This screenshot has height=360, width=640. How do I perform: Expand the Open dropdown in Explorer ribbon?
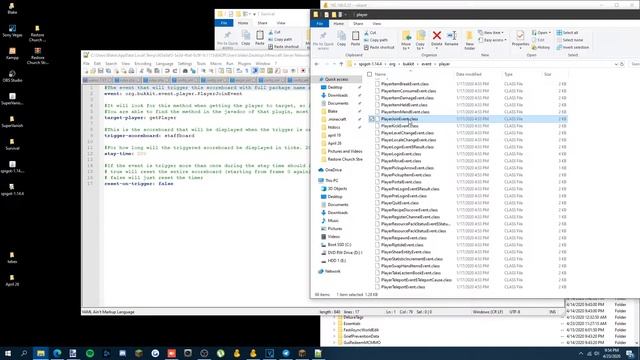click(x=540, y=33)
